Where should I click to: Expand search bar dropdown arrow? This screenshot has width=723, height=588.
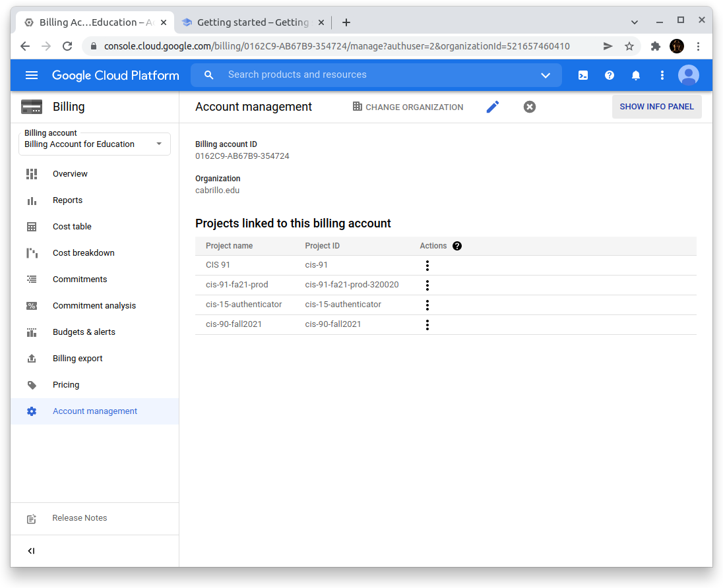point(546,75)
